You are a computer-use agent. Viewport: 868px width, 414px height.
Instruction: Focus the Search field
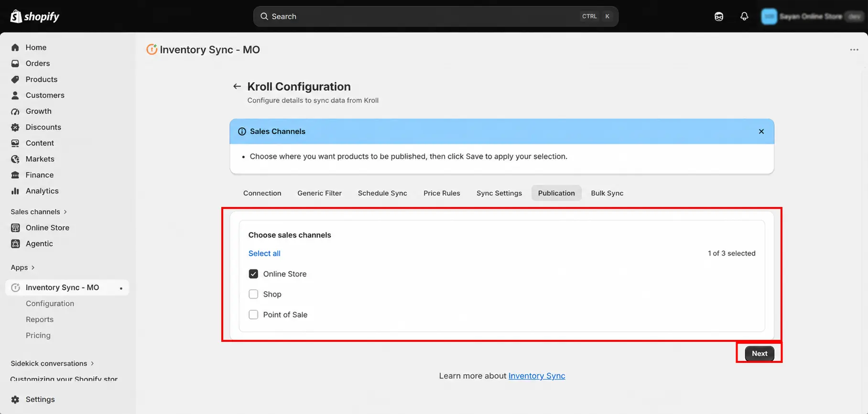click(x=436, y=16)
